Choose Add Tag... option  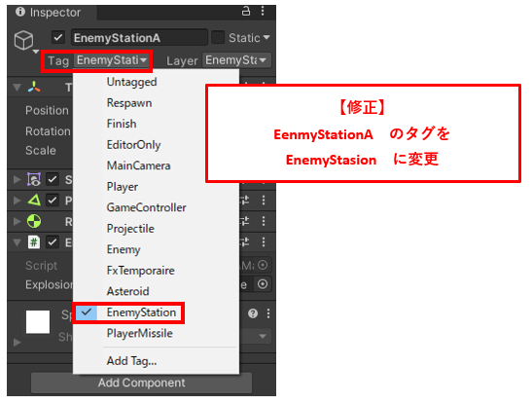[156, 361]
